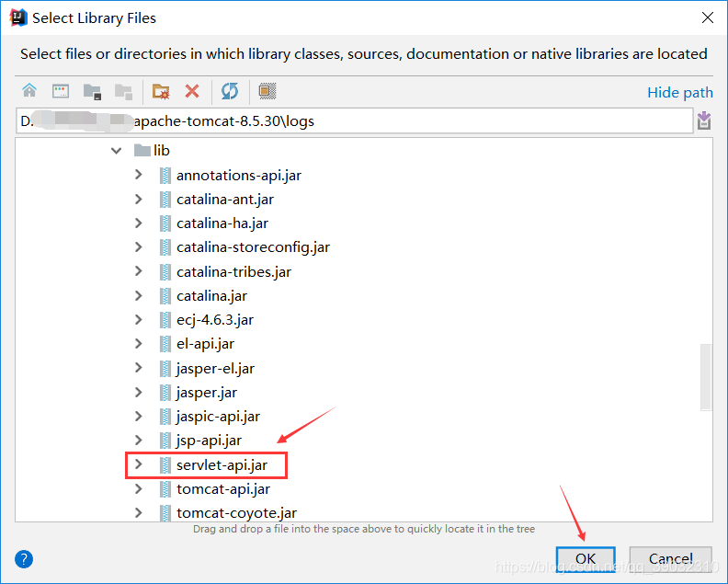Image resolution: width=728 pixels, height=584 pixels.
Task: Select jasper-el.jar file
Action: (x=207, y=368)
